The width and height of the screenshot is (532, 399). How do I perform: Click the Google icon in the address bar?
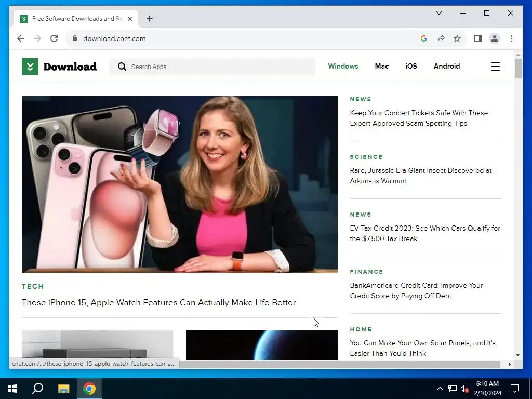(x=424, y=38)
